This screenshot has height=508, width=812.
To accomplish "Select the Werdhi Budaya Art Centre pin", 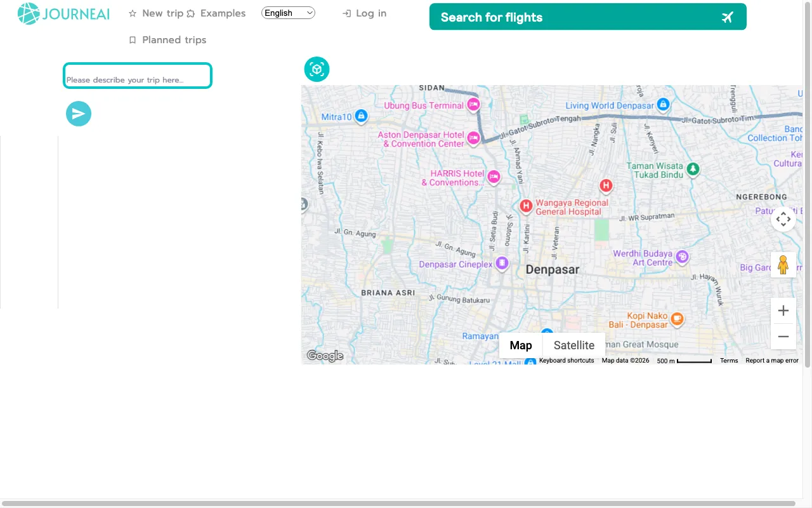I will [x=683, y=257].
